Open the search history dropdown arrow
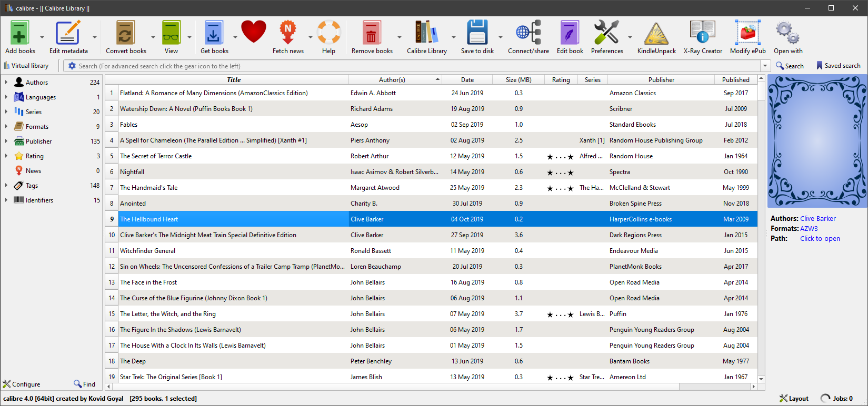The width and height of the screenshot is (868, 406). pos(765,66)
